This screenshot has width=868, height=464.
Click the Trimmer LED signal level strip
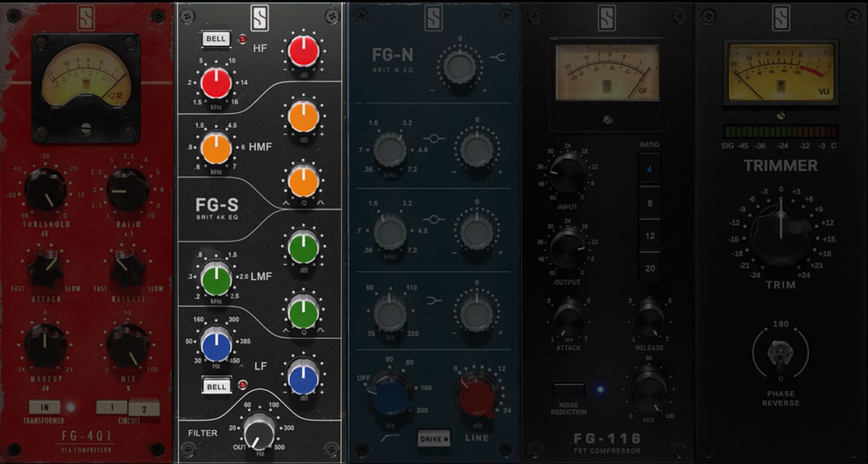[x=780, y=131]
